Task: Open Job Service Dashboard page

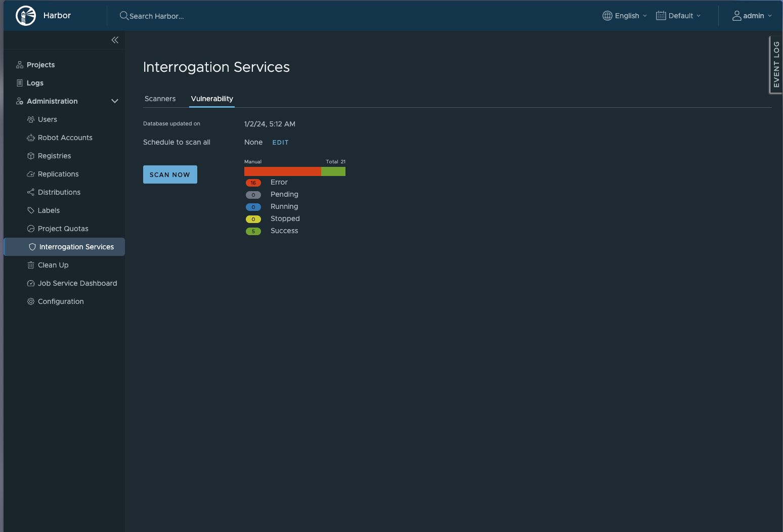Action: (77, 283)
